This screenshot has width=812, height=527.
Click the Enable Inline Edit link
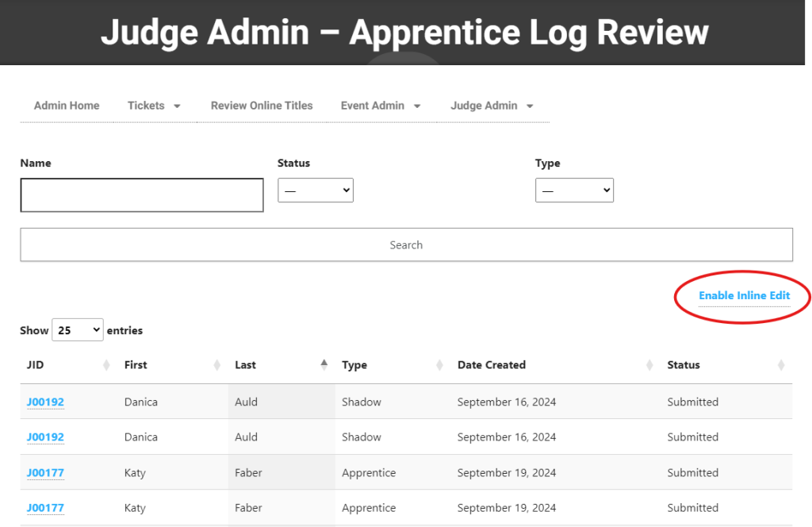click(744, 296)
